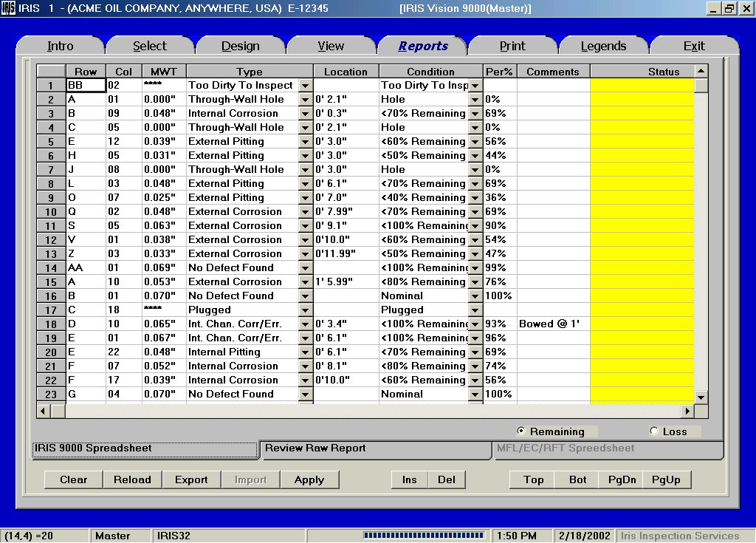Viewport: 756px width, 543px height.
Task: Click vertical scrollbar down arrow
Action: [x=701, y=397]
